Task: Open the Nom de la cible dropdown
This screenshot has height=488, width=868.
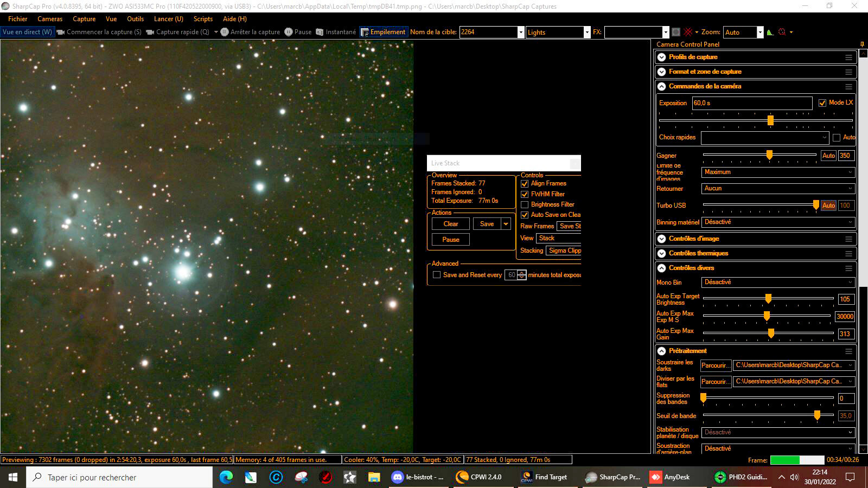Action: (x=521, y=32)
